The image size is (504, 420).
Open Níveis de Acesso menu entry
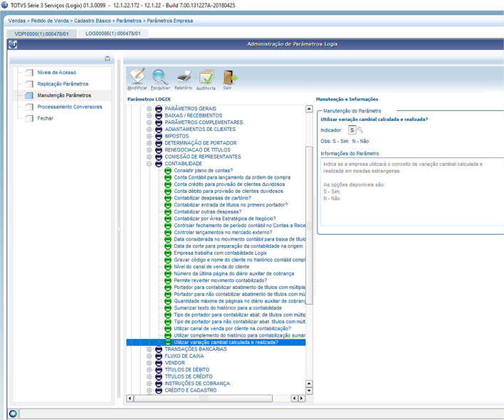(56, 73)
